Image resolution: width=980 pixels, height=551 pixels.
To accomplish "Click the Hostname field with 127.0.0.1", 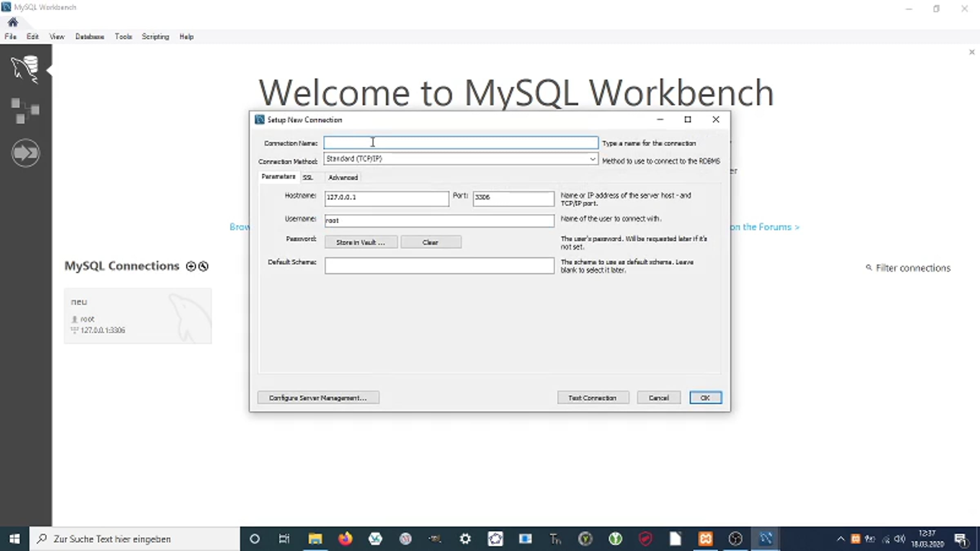I will click(387, 199).
